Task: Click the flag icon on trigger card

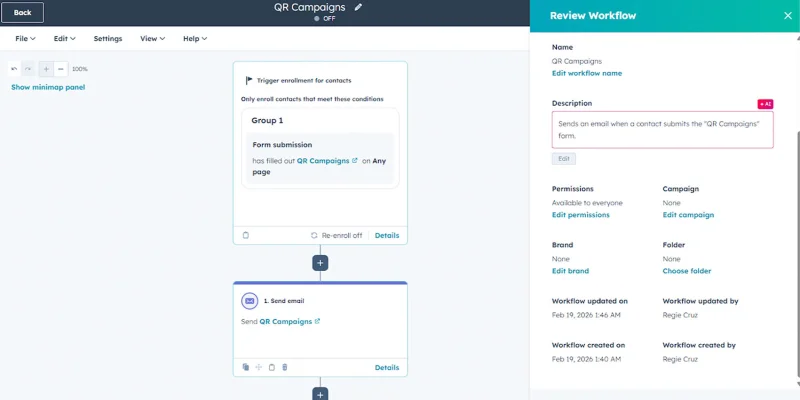Action: (249, 80)
